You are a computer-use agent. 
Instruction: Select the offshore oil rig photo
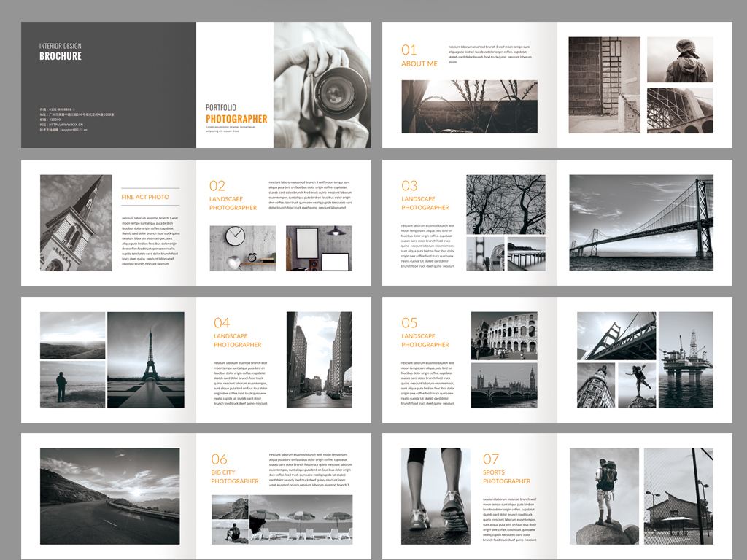[x=686, y=359]
